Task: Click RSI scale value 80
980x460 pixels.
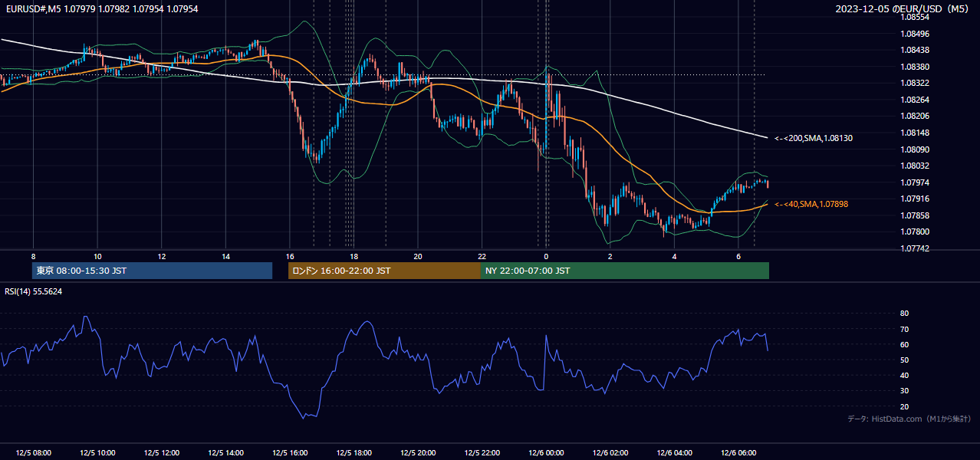Action: (904, 314)
